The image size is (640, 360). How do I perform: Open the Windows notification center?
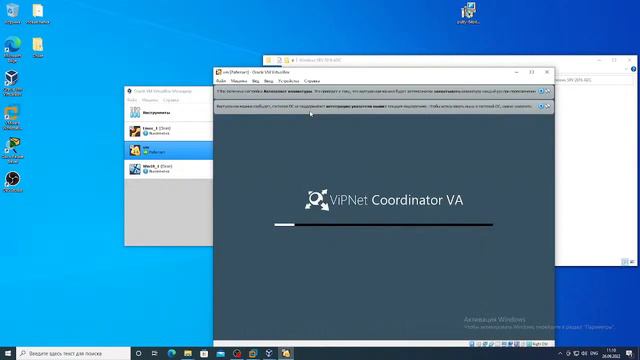[x=629, y=353]
